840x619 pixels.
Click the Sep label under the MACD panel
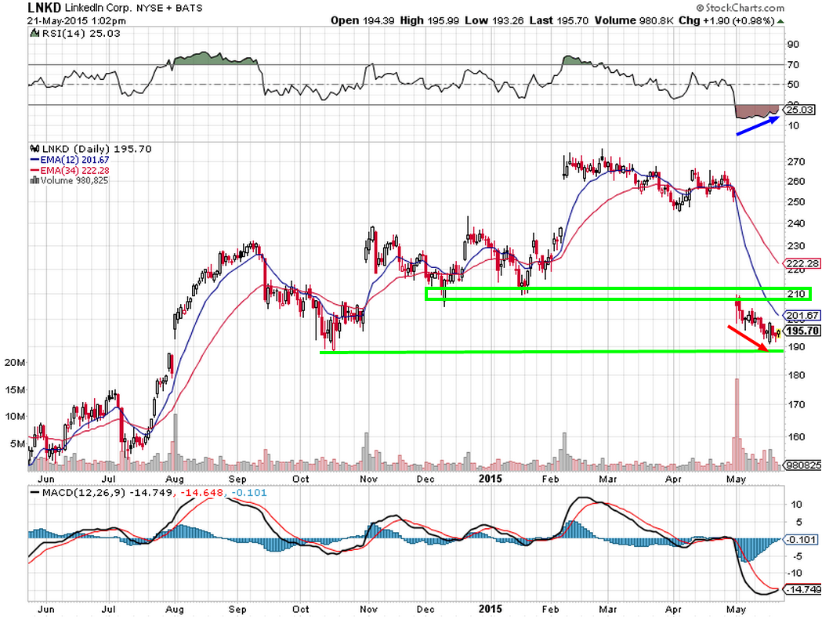[x=237, y=610]
